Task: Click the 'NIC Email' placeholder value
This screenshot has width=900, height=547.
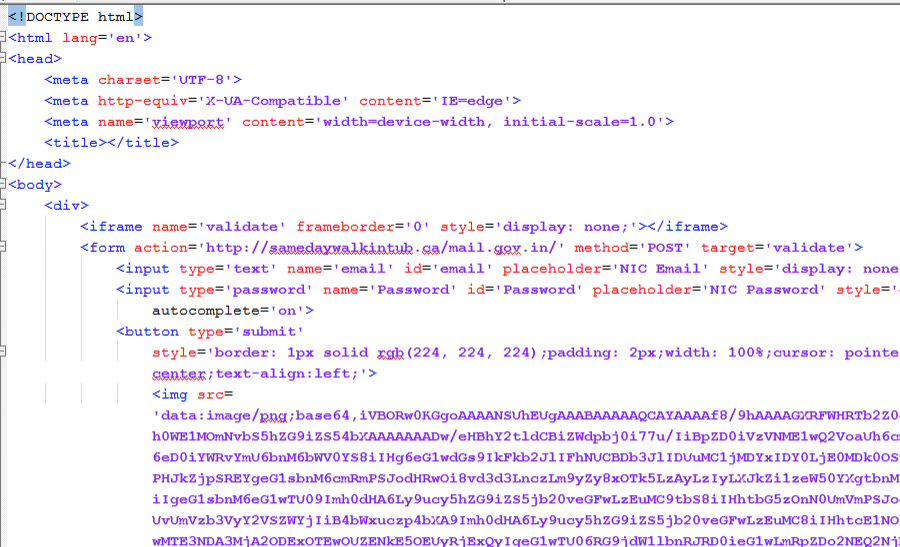Action: coord(660,269)
